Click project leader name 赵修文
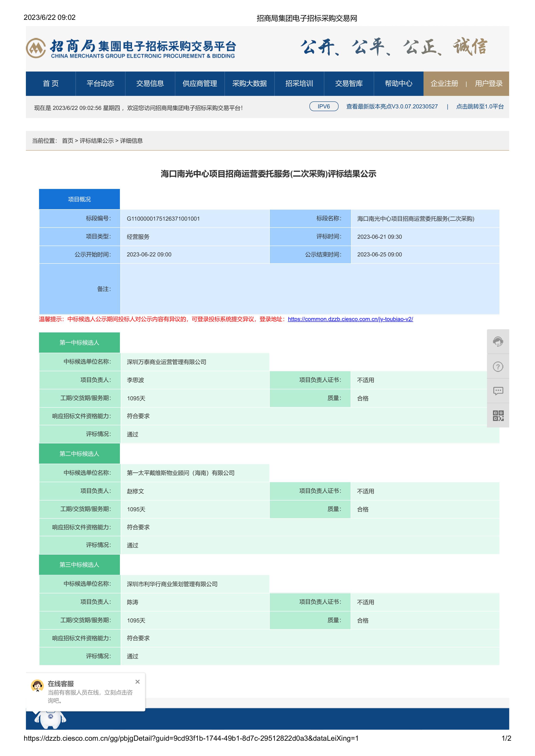This screenshot has height=756, width=535. [135, 491]
